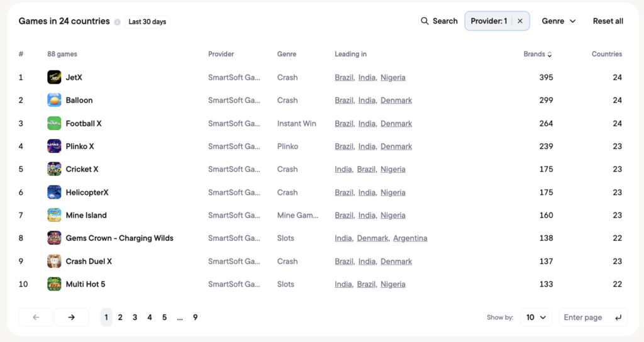This screenshot has width=644, height=342.
Task: Click the Last 30 days badge
Action: point(147,22)
